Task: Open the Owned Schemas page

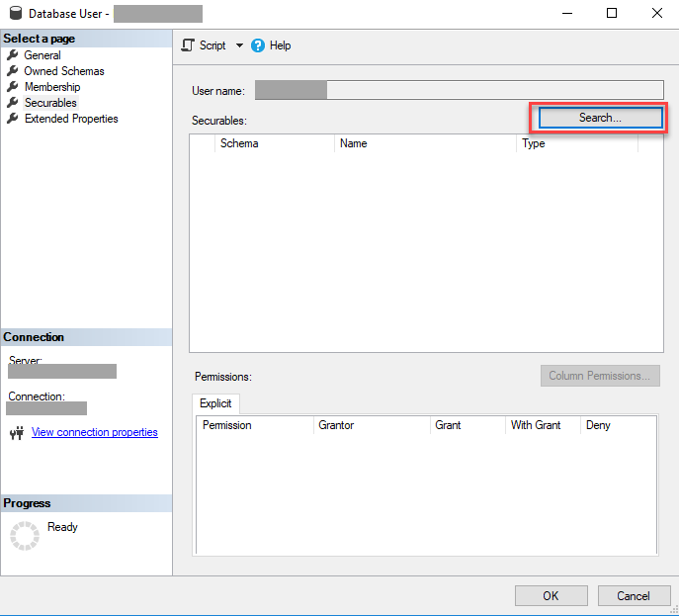Action: click(x=63, y=71)
